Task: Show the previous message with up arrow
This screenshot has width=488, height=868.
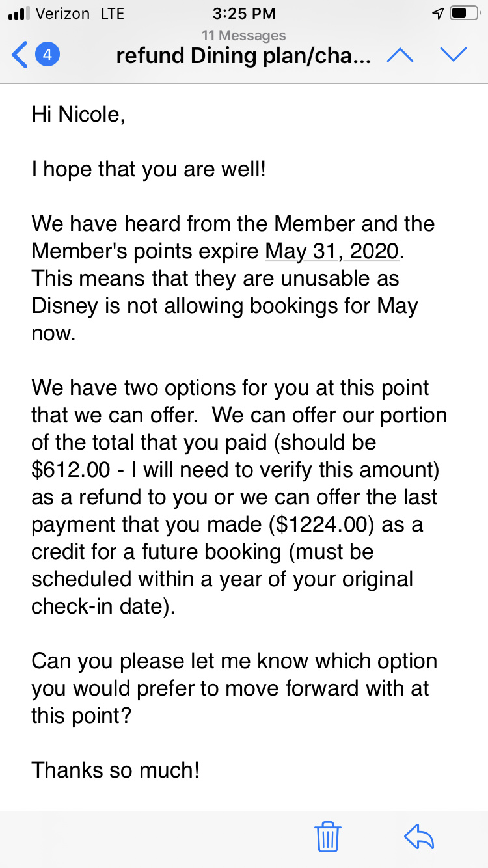Action: (x=400, y=55)
